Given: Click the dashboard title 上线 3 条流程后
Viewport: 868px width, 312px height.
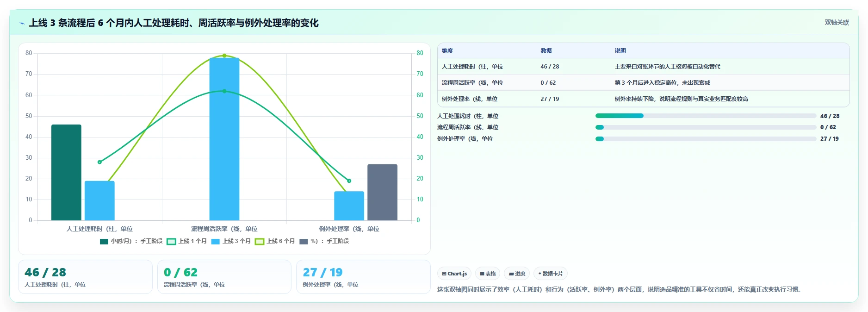Looking at the screenshot, I should point(174,23).
